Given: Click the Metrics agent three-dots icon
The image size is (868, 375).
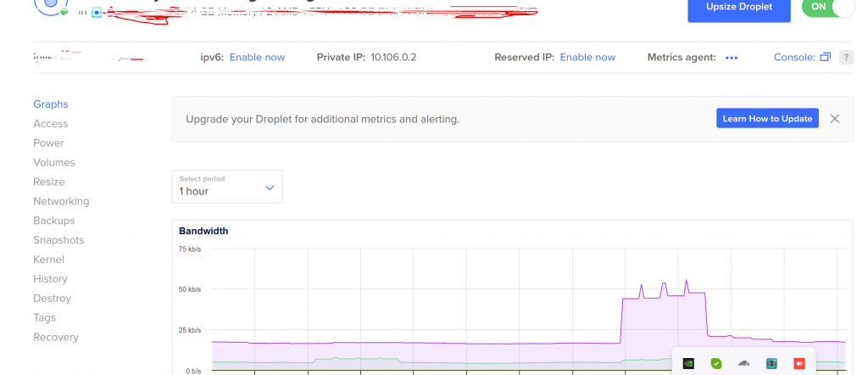Looking at the screenshot, I should 732,58.
